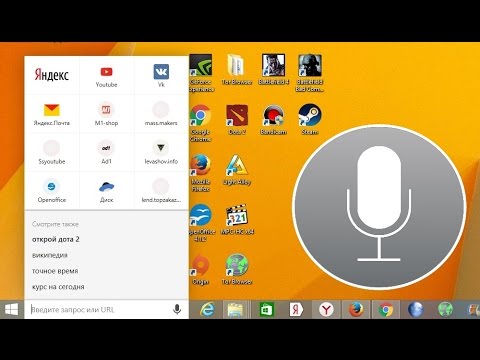The height and width of the screenshot is (360, 480).
Task: Select suggestion открой дота 2
Action: (x=56, y=239)
